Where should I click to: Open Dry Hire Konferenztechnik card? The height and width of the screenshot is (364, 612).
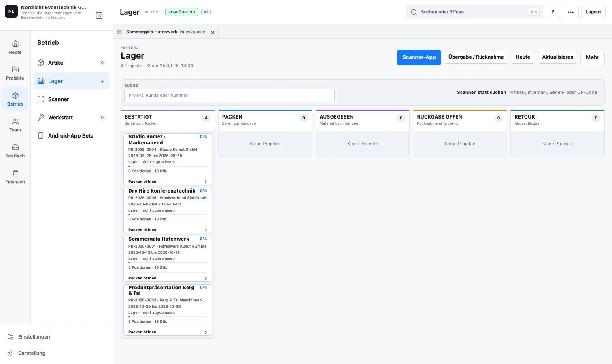[168, 210]
